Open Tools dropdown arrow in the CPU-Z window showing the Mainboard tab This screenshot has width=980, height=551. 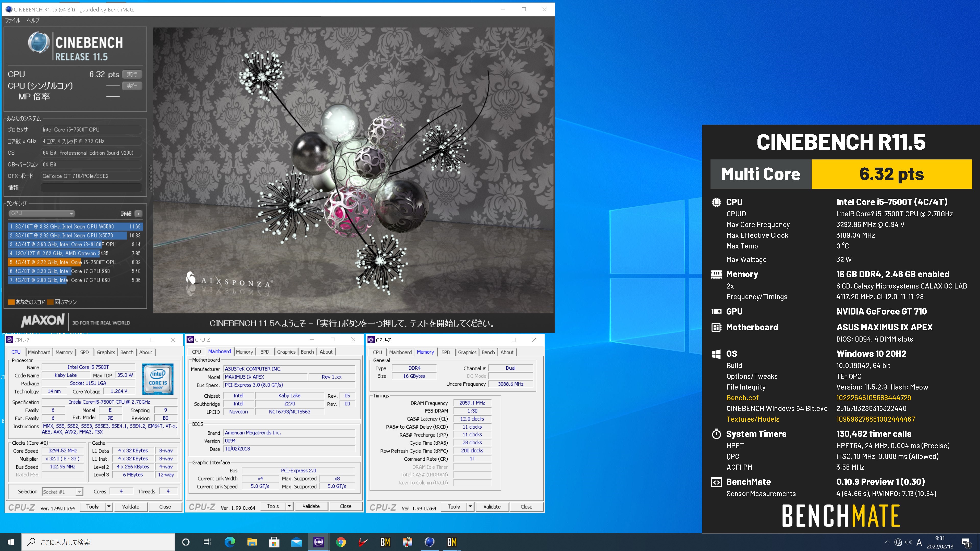(x=289, y=506)
